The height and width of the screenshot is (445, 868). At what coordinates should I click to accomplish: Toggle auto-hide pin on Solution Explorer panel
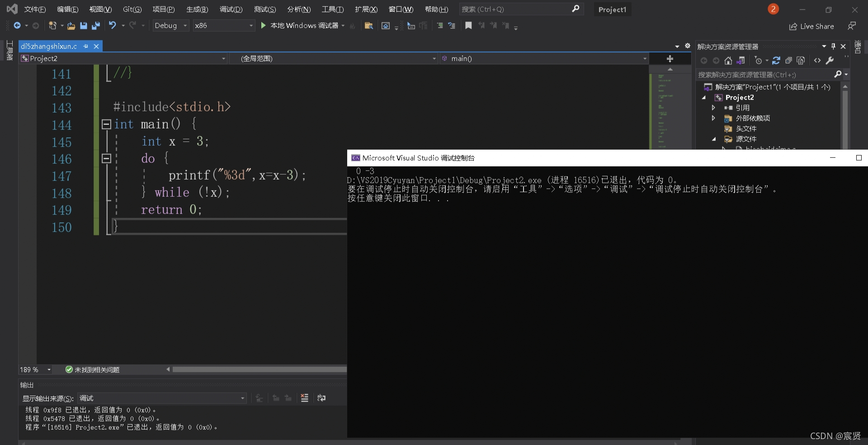coord(833,46)
